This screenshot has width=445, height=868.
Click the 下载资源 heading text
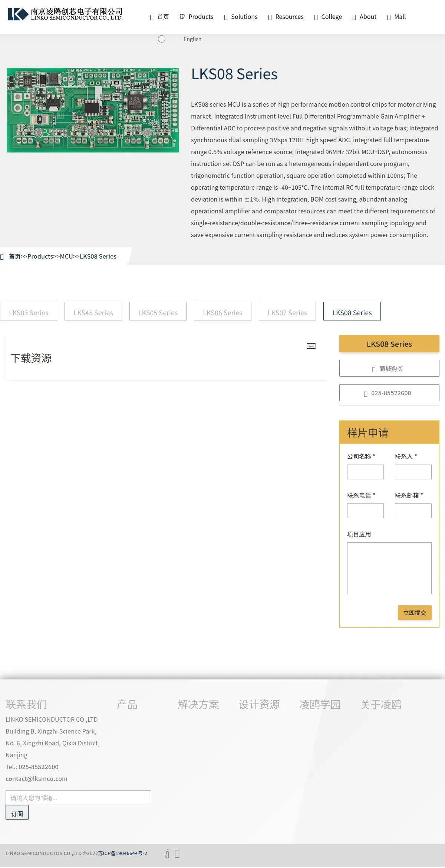click(x=31, y=358)
